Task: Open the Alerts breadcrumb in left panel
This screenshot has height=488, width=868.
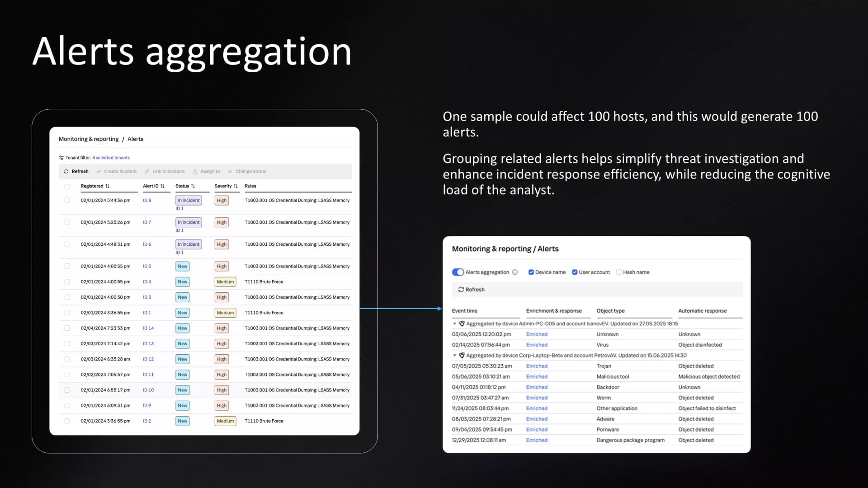Action: pos(135,139)
